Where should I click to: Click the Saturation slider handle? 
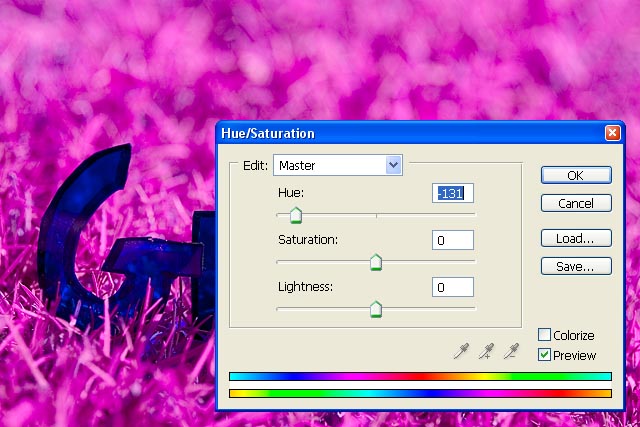pos(376,263)
